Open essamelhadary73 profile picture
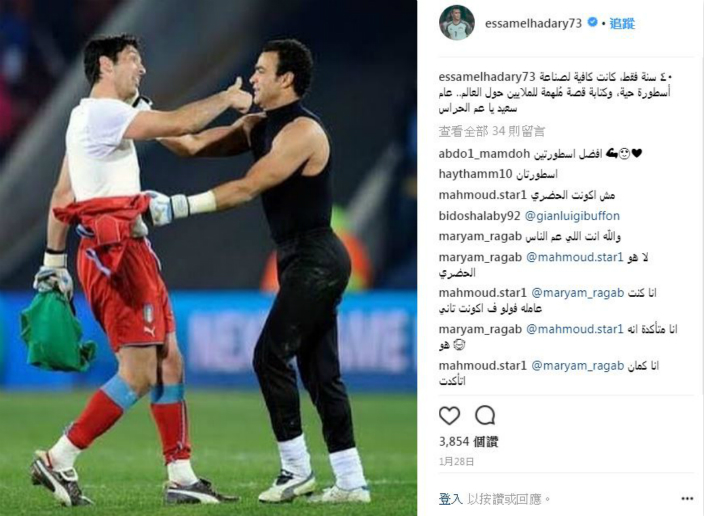This screenshot has height=516, width=704. pos(457,23)
